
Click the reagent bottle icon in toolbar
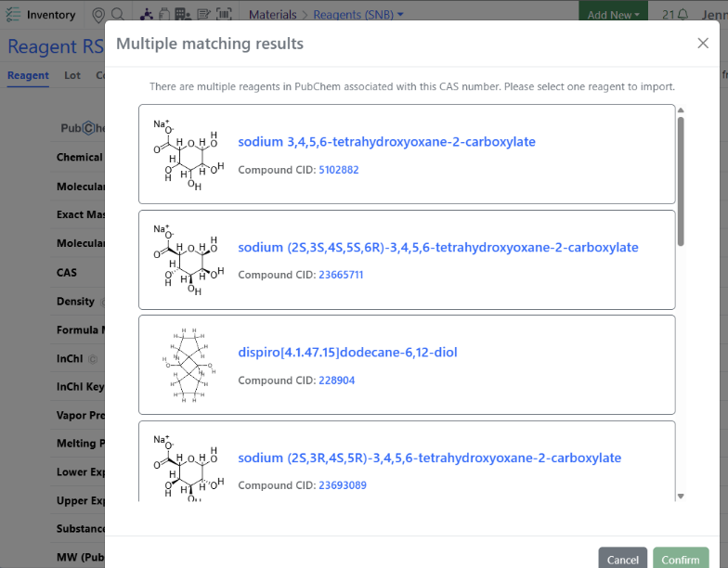(163, 15)
